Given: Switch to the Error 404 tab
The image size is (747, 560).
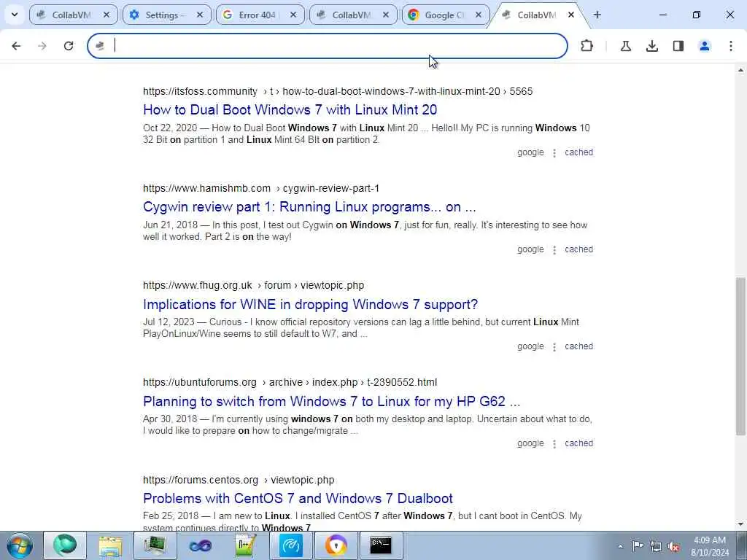Looking at the screenshot, I should pyautogui.click(x=260, y=15).
